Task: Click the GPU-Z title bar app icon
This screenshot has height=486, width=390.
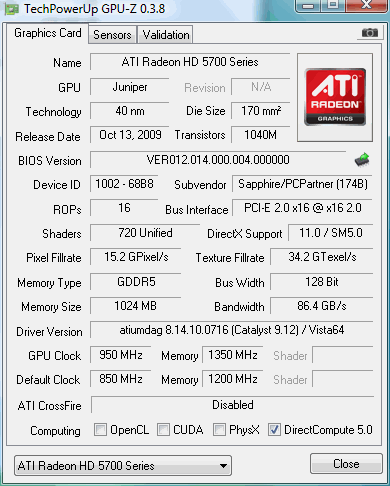Action: tap(12, 9)
